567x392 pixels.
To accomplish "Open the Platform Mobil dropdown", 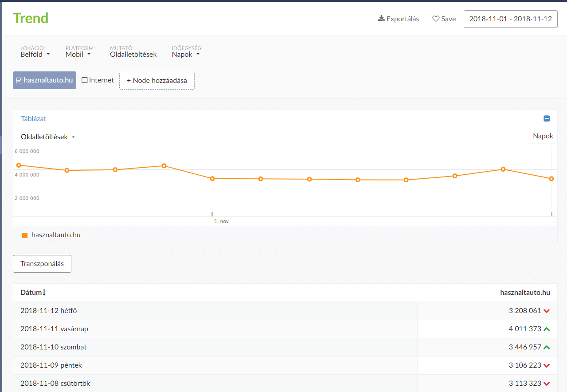I will (78, 55).
